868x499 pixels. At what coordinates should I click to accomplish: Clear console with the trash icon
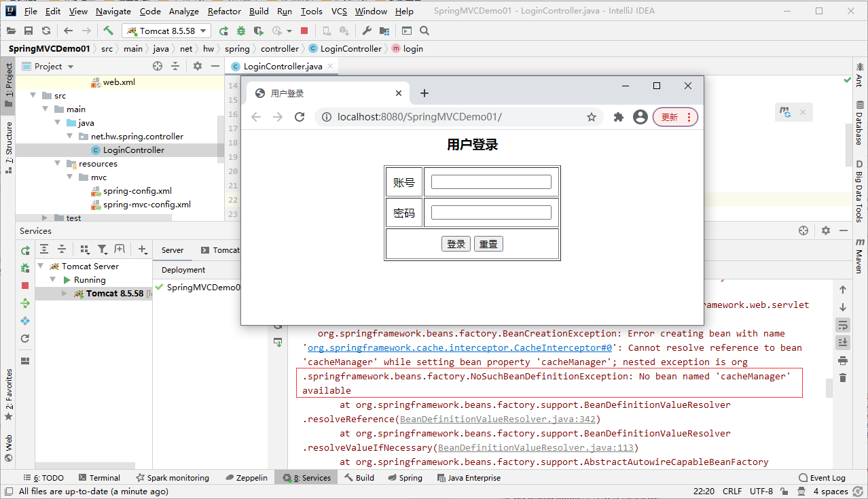point(843,378)
